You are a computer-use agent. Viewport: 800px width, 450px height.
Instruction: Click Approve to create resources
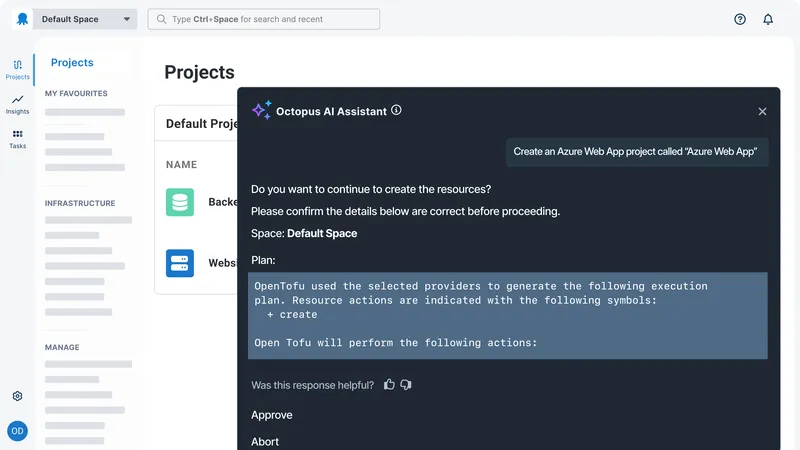coord(272,415)
